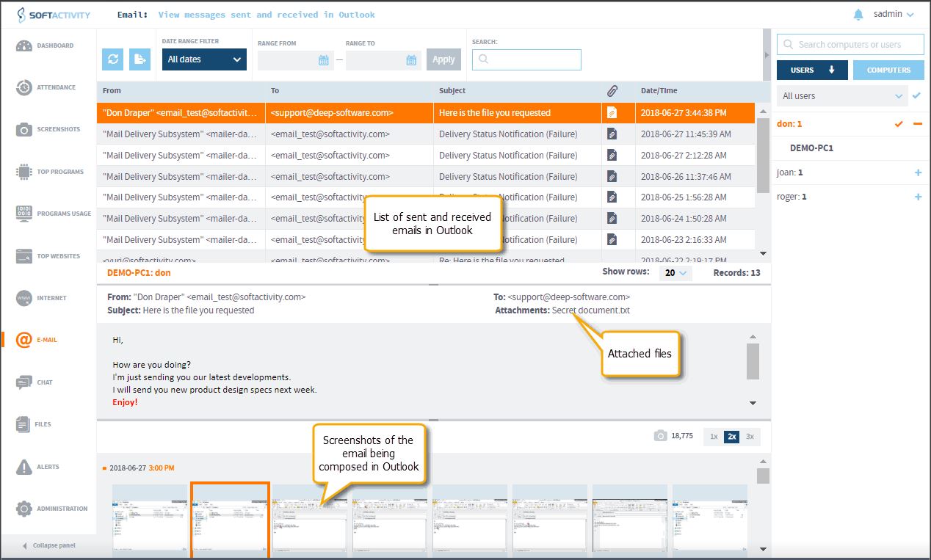This screenshot has height=560, width=931.
Task: Click the email body scrollbar thumb
Action: 753,362
